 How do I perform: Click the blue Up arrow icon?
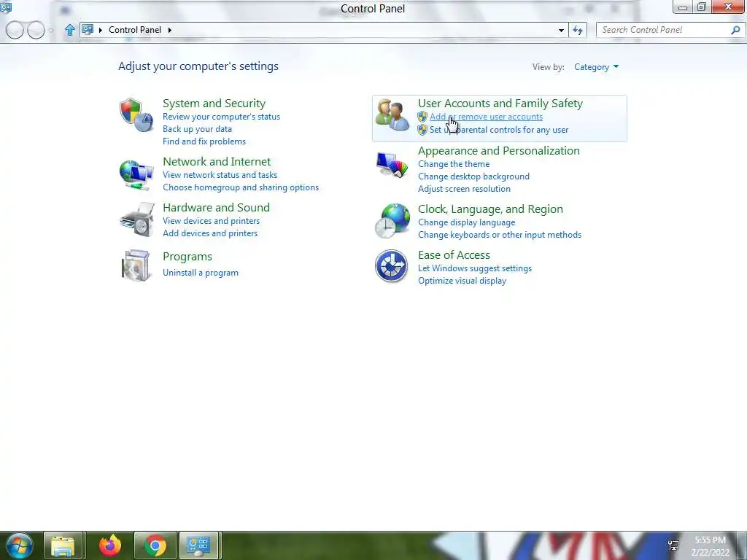click(69, 30)
